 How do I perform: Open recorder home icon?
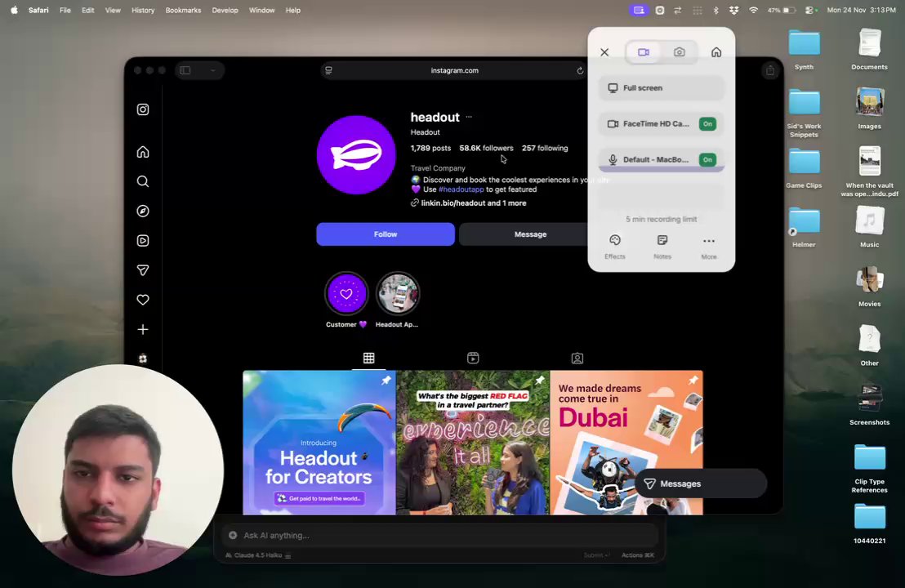pyautogui.click(x=716, y=52)
